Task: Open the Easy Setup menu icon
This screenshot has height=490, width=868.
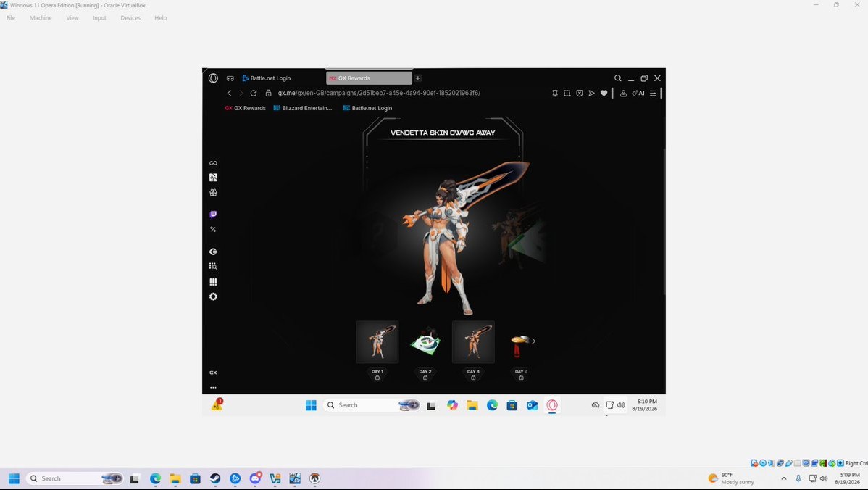Action: click(653, 93)
